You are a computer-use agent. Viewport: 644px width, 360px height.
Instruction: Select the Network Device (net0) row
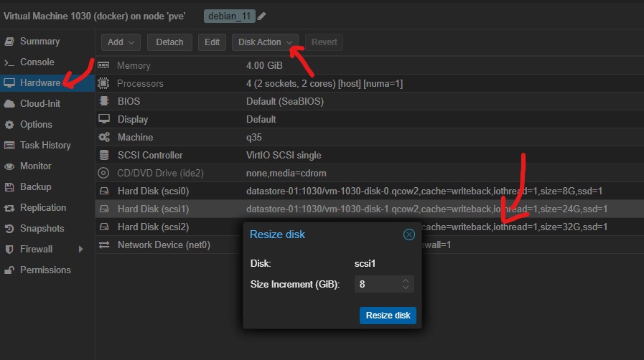164,245
